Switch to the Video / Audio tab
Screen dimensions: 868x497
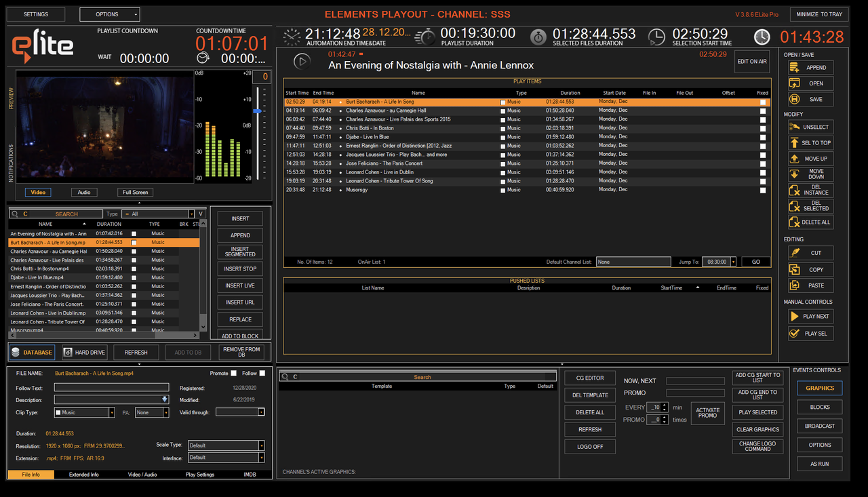click(142, 475)
